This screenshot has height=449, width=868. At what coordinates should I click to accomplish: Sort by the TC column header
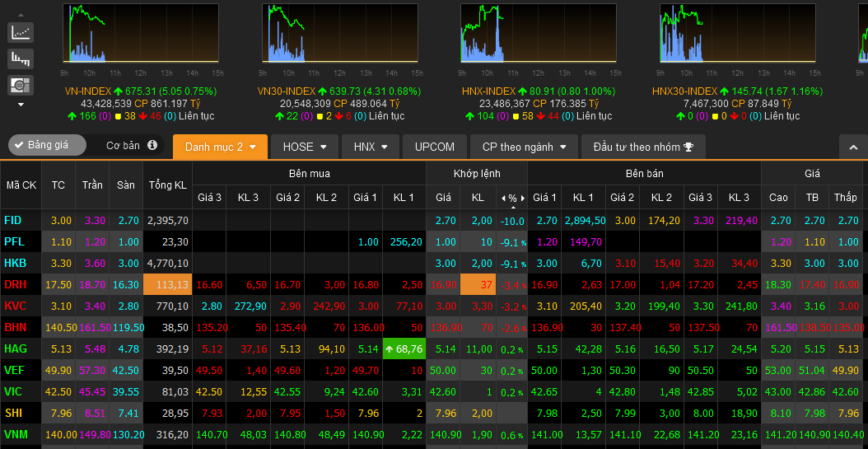(x=58, y=185)
